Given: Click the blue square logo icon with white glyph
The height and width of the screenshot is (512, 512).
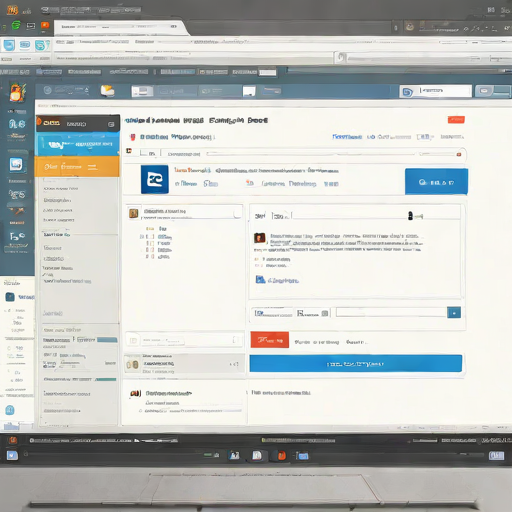Looking at the screenshot, I should pos(155,179).
